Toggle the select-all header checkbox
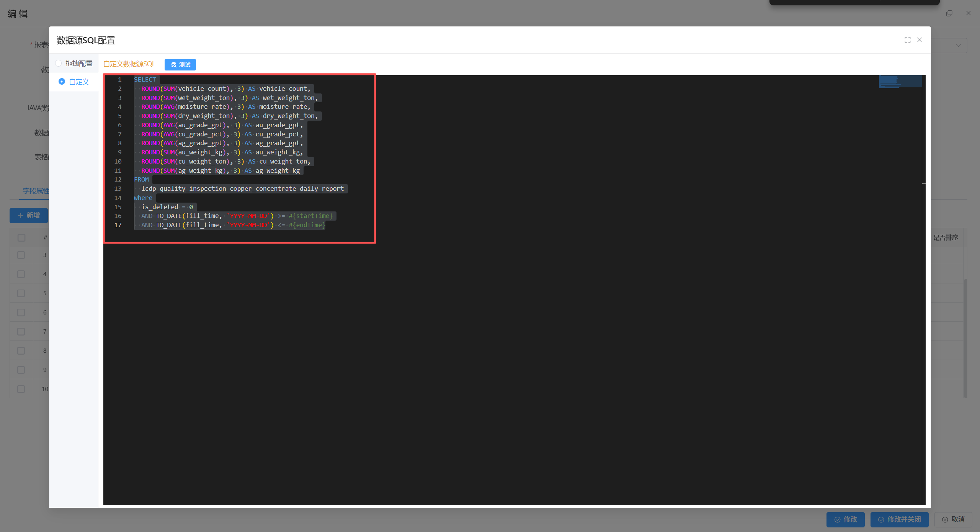The image size is (980, 532). point(21,238)
